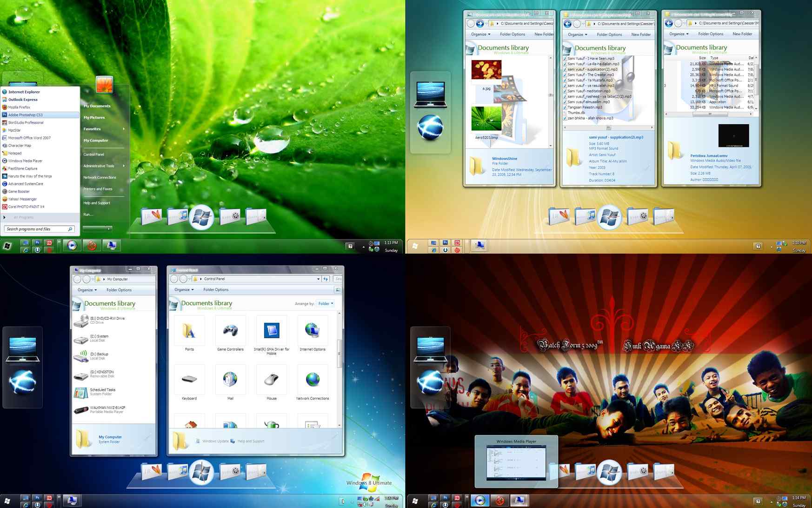Click the 1:10 PM clock on gold desktop
Screen dimensions: 812x508
tap(799, 243)
